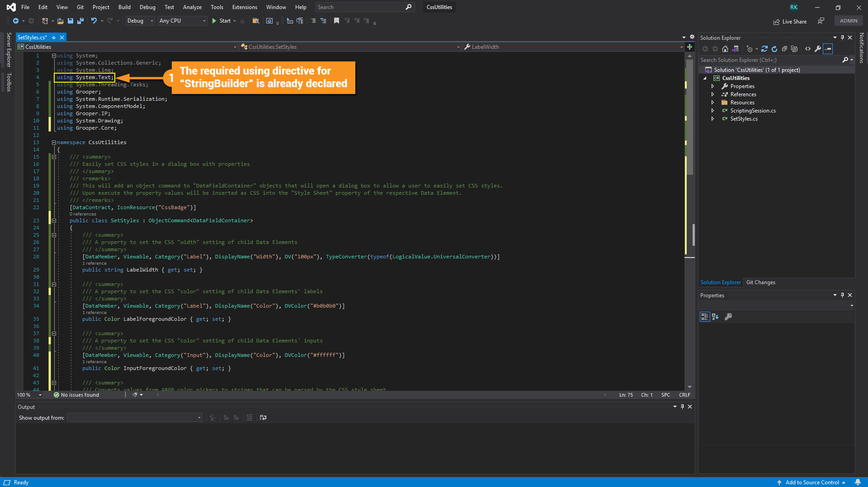Open the Notifications bell in status bar
Image resolution: width=868 pixels, height=487 pixels.
(x=858, y=482)
